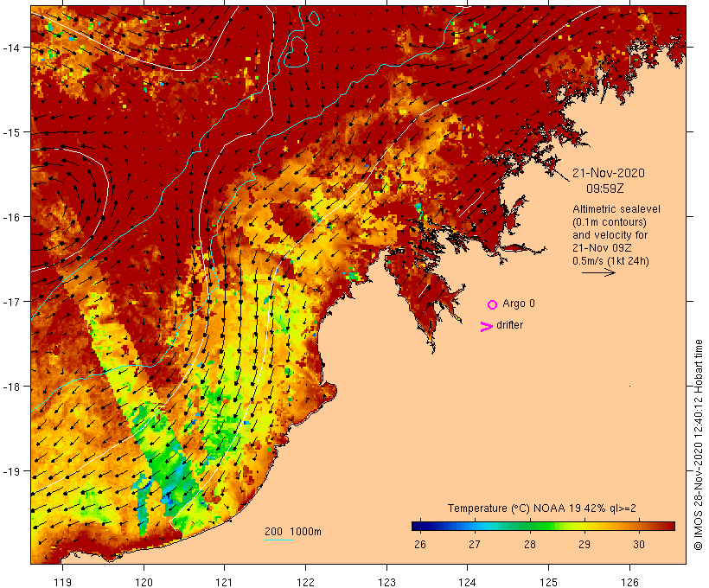Click the latitude label -15
This screenshot has width=709, height=588.
point(11,132)
